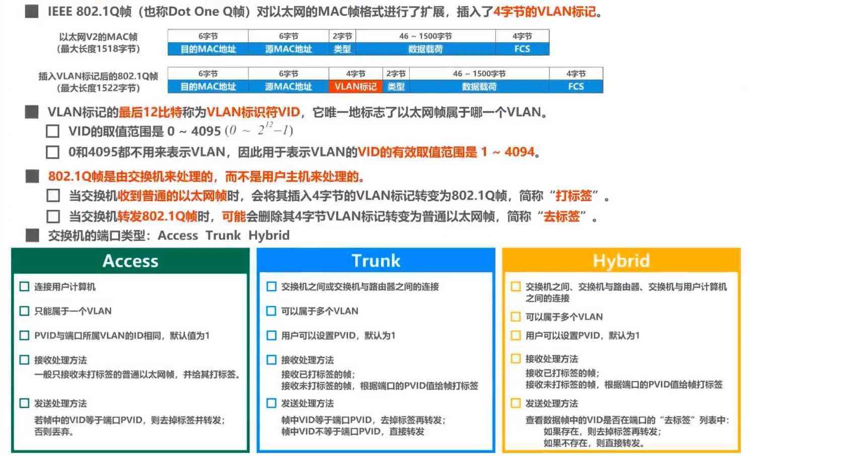
Task: Switch to the green Access tab
Action: click(x=130, y=260)
